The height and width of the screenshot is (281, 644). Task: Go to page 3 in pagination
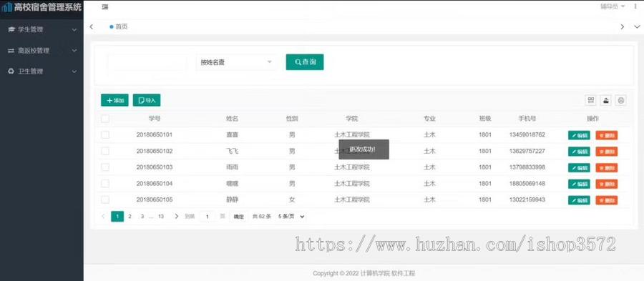[x=142, y=216]
